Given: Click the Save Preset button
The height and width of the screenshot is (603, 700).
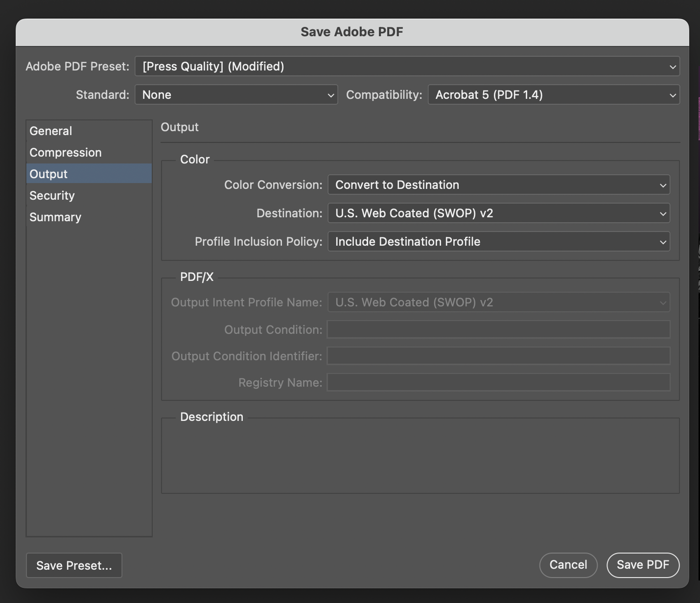Looking at the screenshot, I should point(74,565).
